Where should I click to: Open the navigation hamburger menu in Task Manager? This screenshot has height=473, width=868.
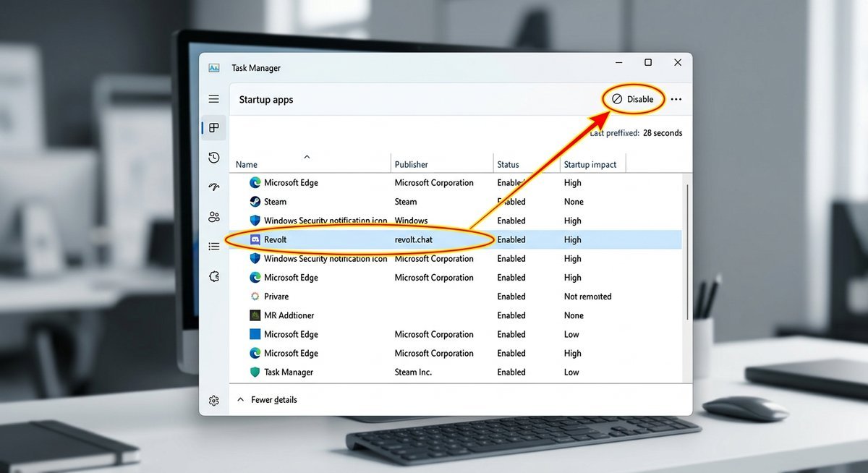pos(213,98)
